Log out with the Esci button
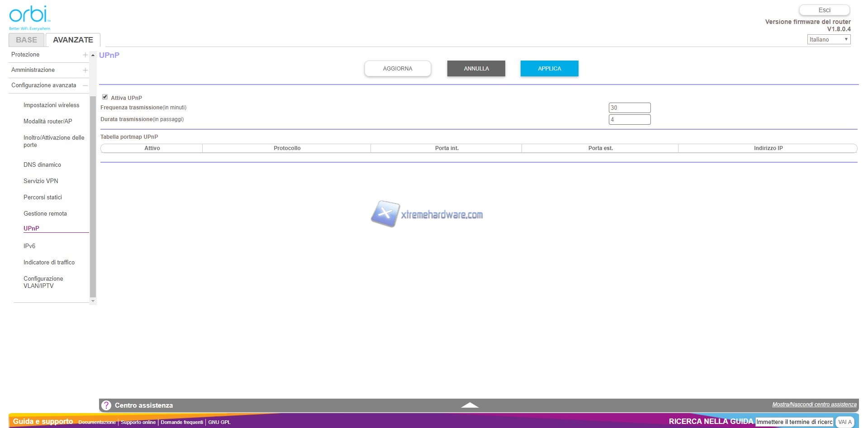Image resolution: width=868 pixels, height=428 pixels. point(824,10)
